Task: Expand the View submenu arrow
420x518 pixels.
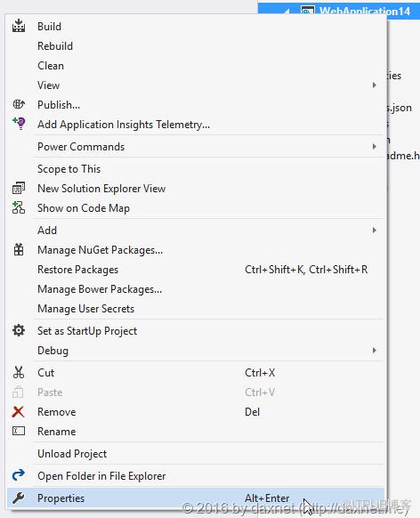Action: 374,85
